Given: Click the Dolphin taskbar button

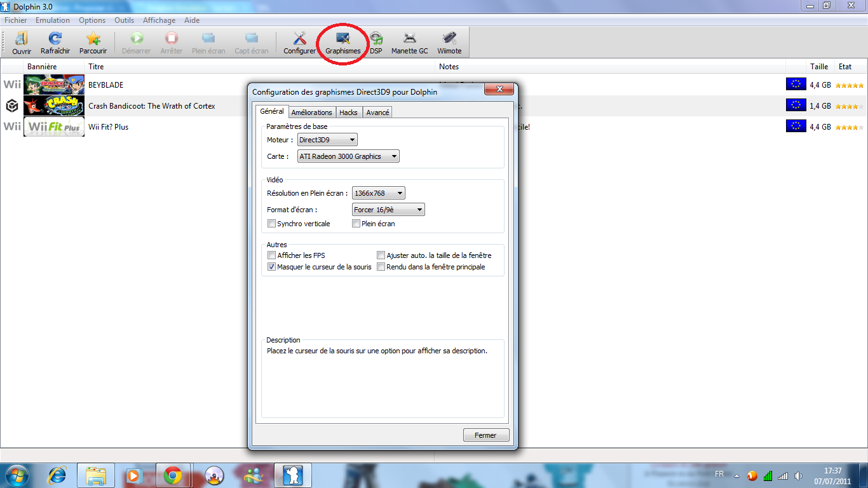Looking at the screenshot, I should 293,475.
